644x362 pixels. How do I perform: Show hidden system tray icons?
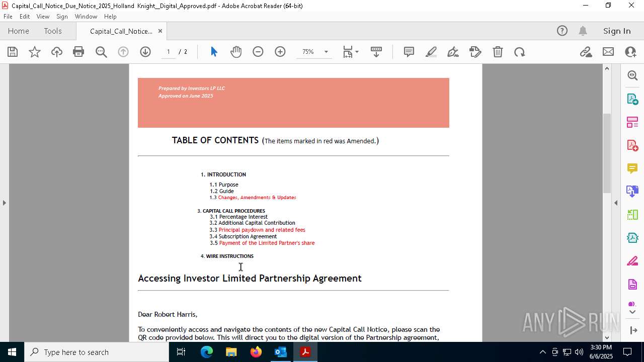(542, 352)
